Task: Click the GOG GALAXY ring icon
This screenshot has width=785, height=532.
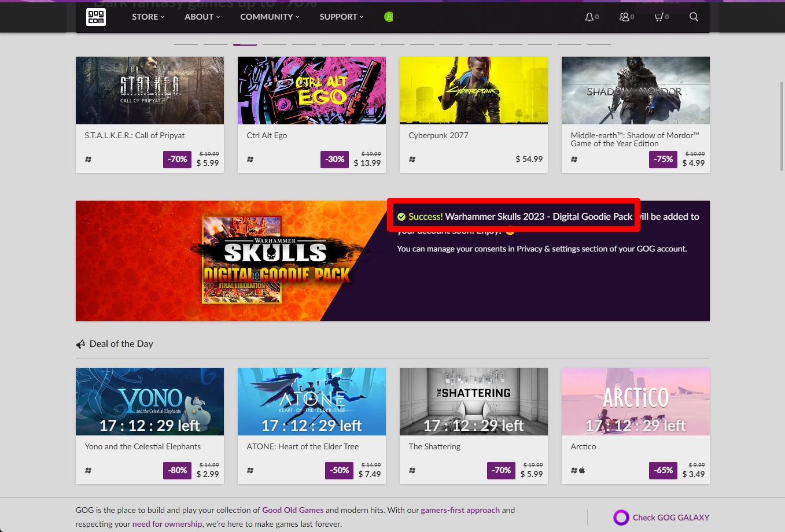Action: point(621,518)
